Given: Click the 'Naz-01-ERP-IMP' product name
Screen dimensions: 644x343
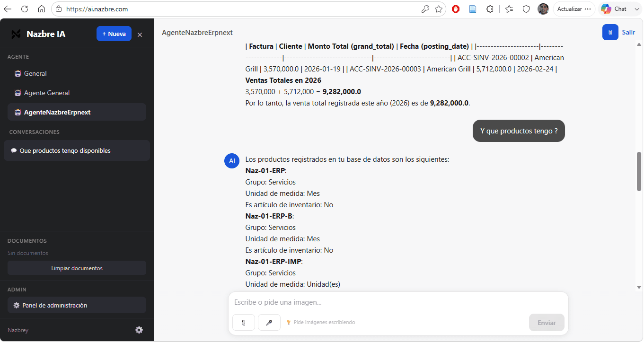Looking at the screenshot, I should point(273,261).
